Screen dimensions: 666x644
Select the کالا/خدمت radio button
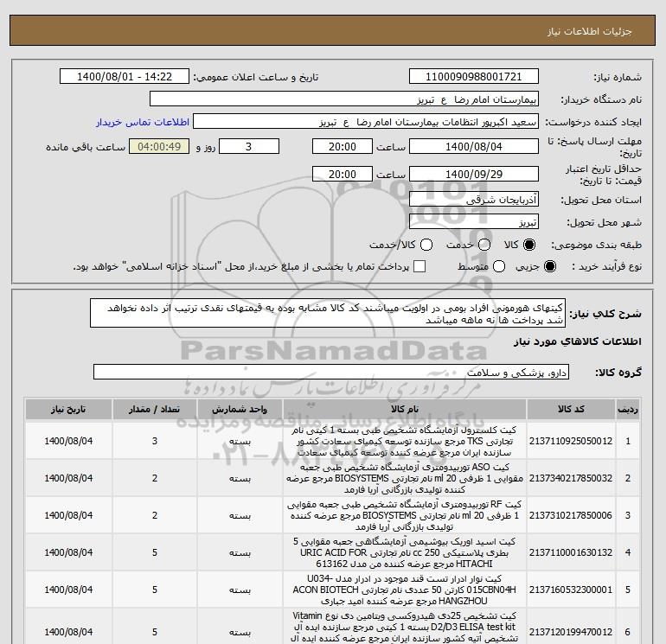(426, 245)
